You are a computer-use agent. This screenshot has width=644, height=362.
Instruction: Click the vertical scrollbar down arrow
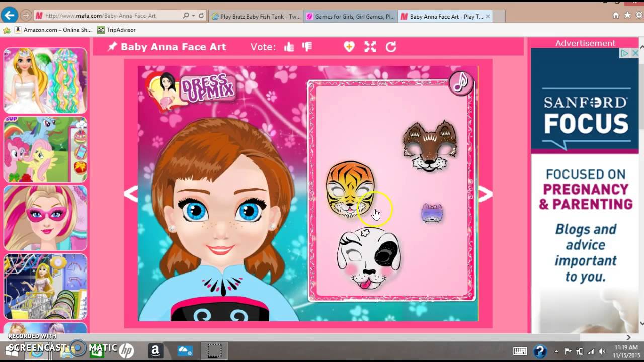click(641, 323)
